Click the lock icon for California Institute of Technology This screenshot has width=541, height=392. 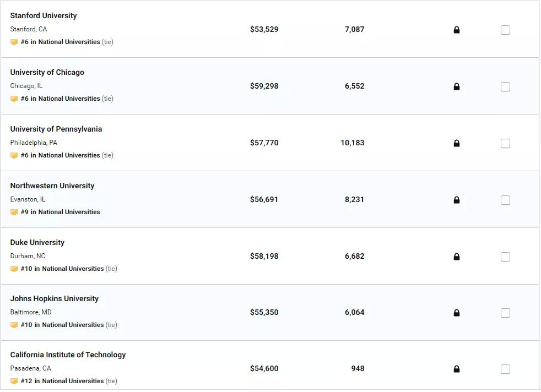[x=457, y=369]
